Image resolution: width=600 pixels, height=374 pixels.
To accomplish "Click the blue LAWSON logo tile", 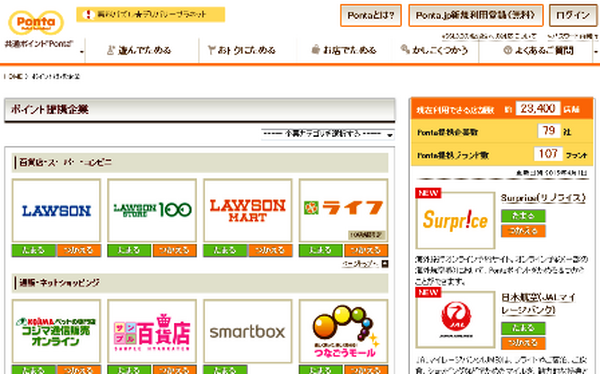I will [x=56, y=210].
